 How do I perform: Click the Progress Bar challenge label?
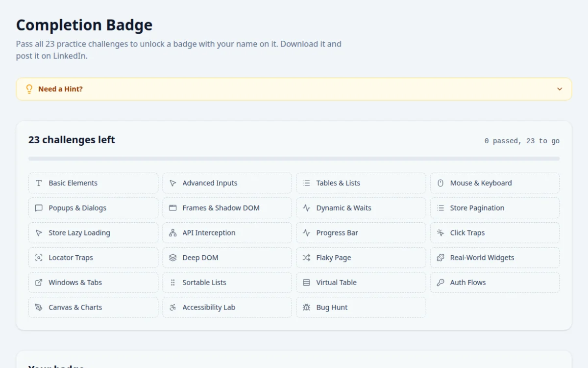coord(337,233)
